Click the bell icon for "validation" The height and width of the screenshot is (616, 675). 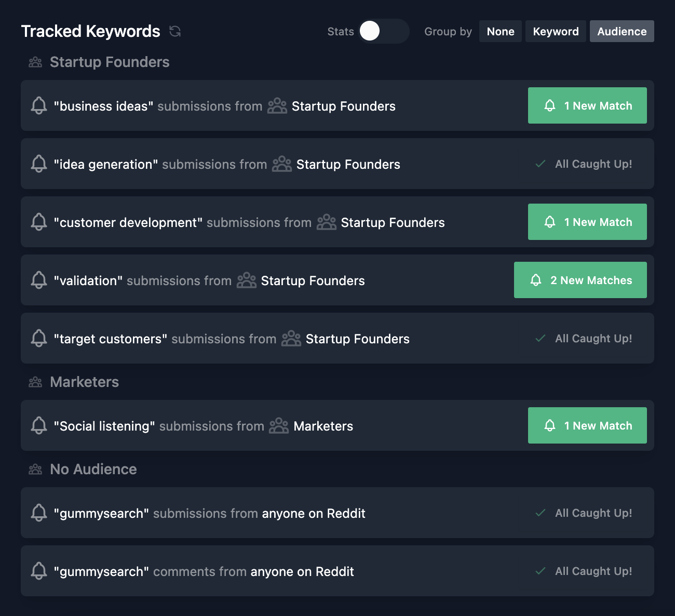[39, 280]
